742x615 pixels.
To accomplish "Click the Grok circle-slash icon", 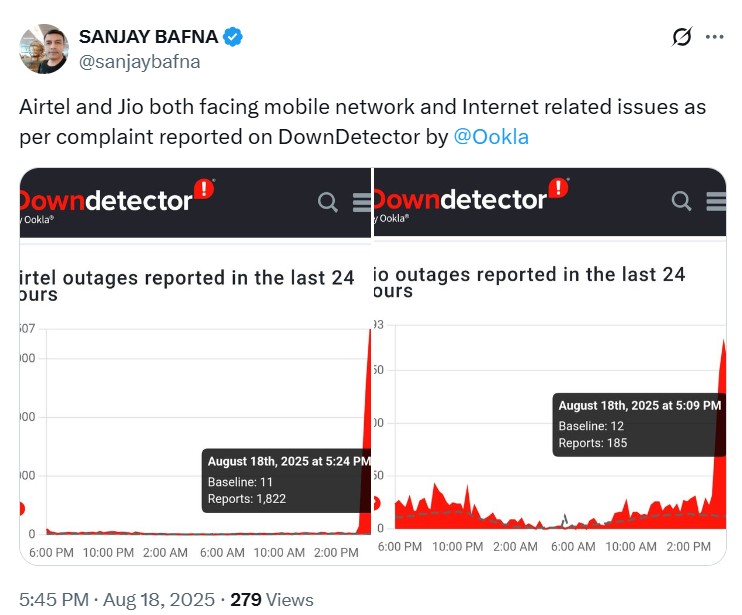I will [x=682, y=37].
